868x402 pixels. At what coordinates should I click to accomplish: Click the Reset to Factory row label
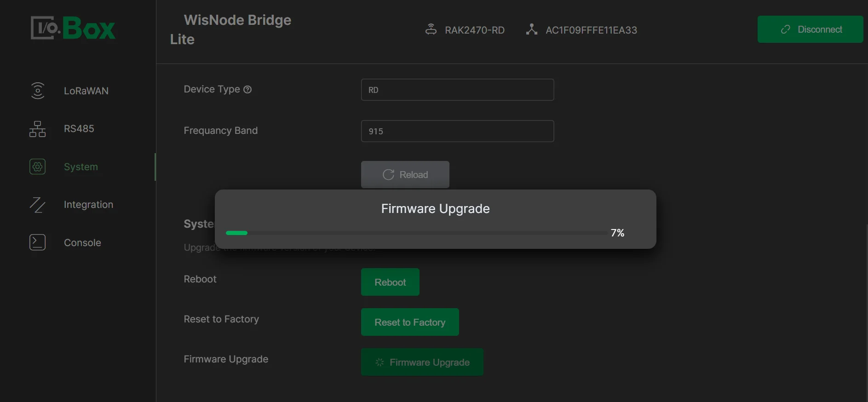coord(221,319)
